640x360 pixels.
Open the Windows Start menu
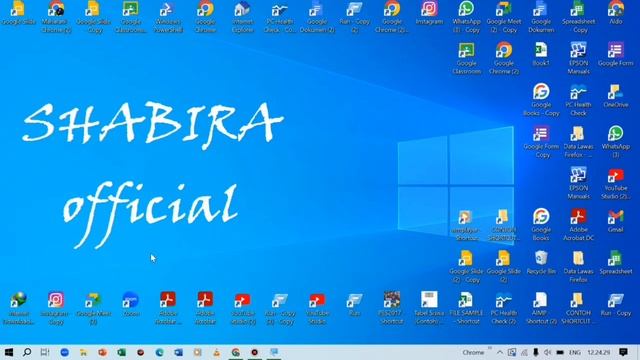pyautogui.click(x=8, y=352)
